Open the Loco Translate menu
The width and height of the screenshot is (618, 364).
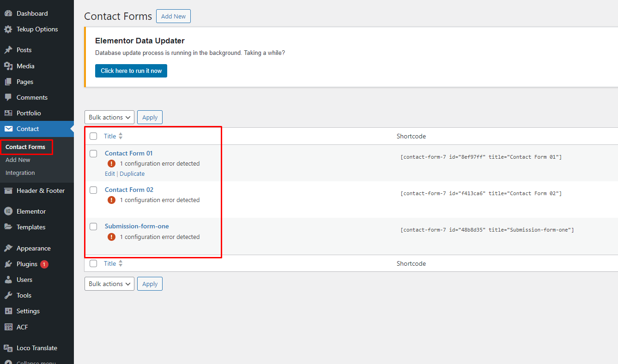point(37,348)
